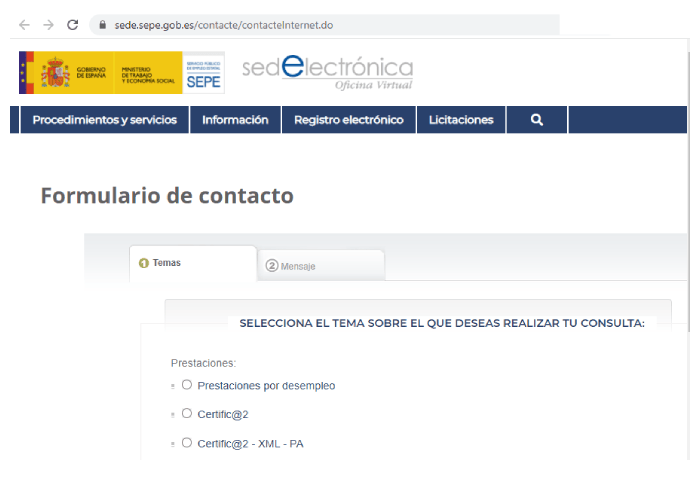Open the Licitaciones menu

461,120
